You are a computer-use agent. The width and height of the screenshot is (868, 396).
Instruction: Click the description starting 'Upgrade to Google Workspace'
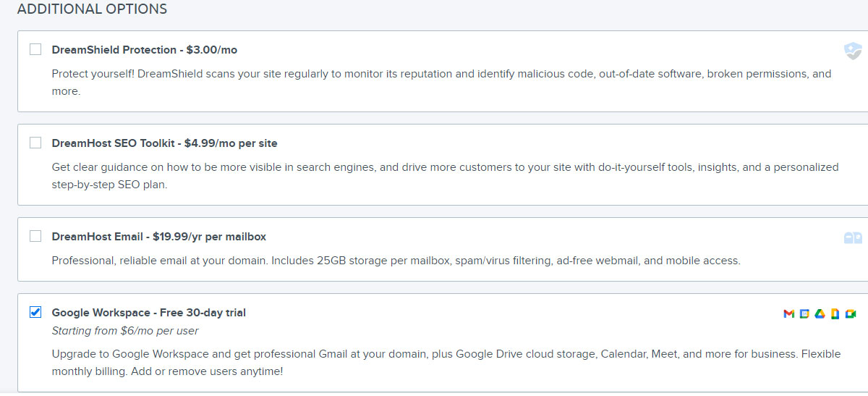click(446, 363)
